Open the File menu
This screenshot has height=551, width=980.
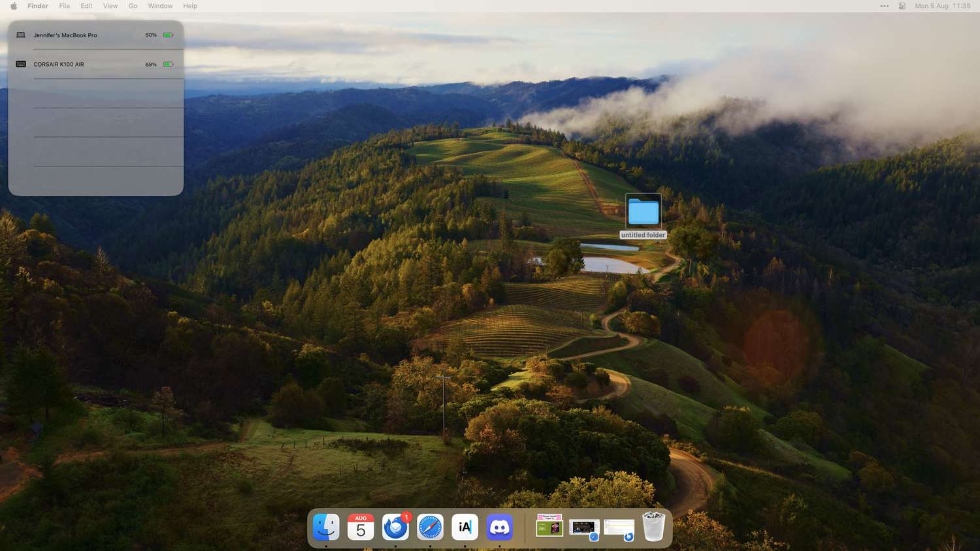pyautogui.click(x=64, y=6)
